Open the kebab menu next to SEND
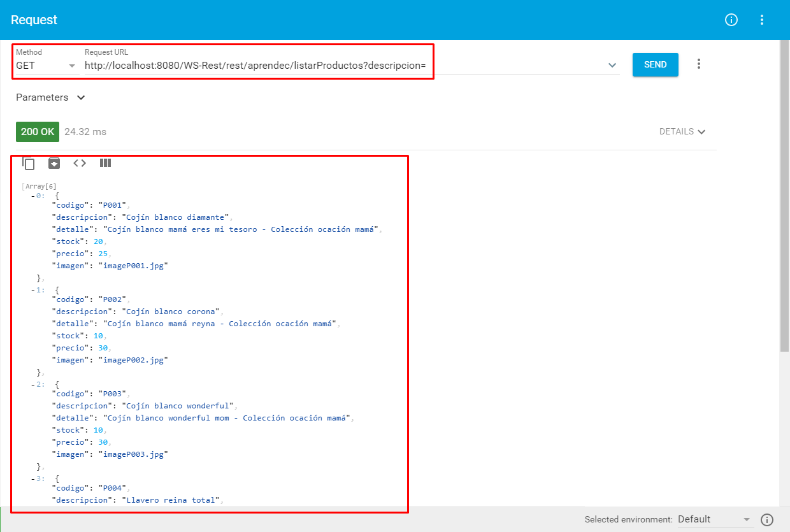 click(699, 64)
